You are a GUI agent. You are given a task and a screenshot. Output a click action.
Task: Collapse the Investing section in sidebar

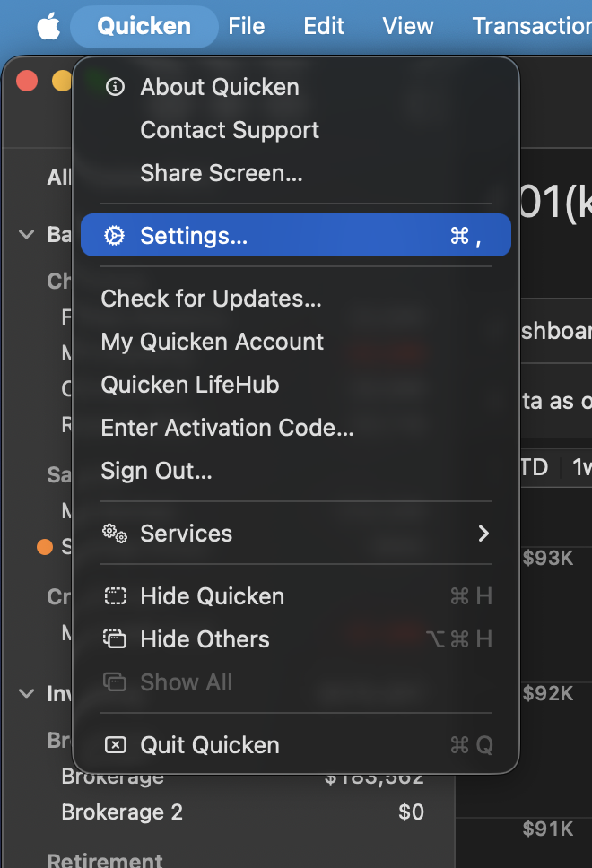(25, 693)
